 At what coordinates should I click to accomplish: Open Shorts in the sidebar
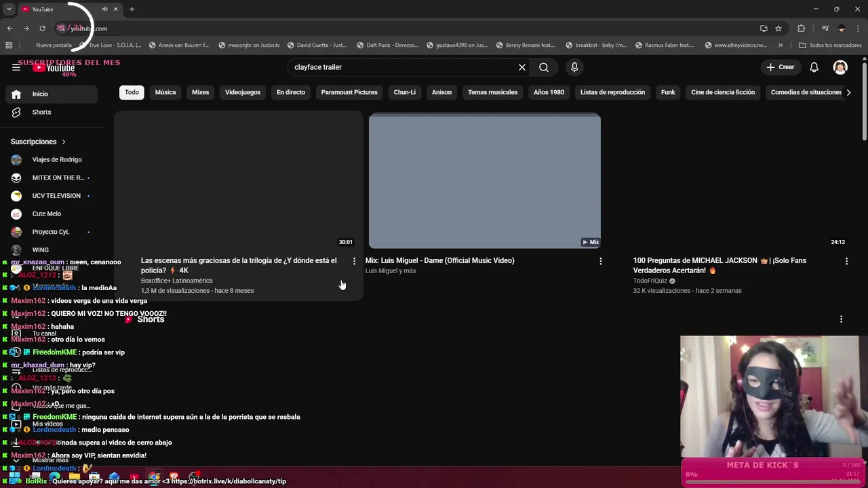52,112
